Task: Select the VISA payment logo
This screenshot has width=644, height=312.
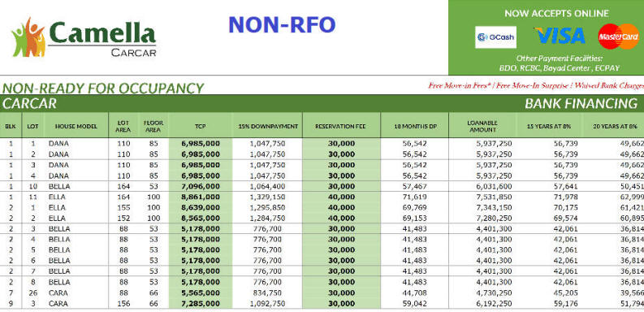Action: point(560,36)
